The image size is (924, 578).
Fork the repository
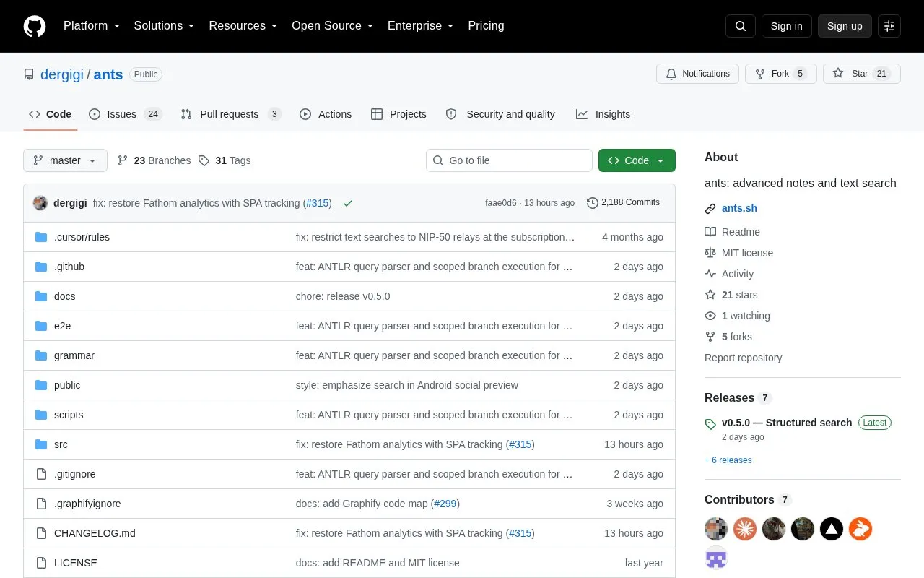click(x=780, y=74)
